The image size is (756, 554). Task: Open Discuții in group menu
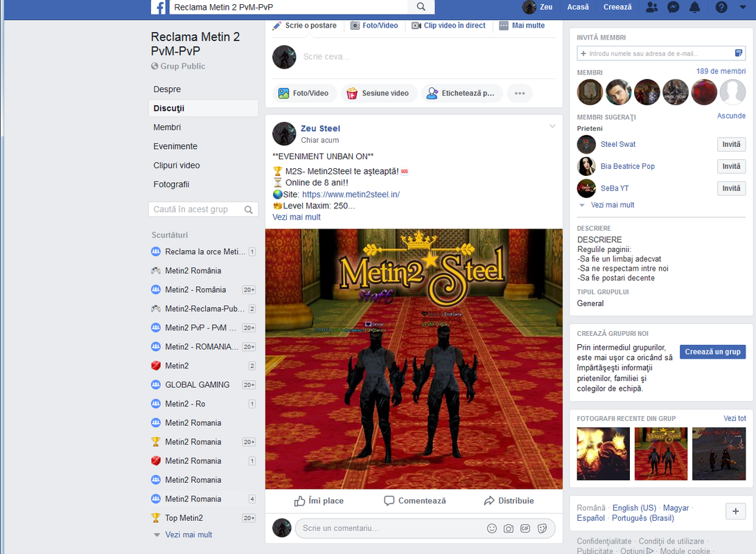203,109
